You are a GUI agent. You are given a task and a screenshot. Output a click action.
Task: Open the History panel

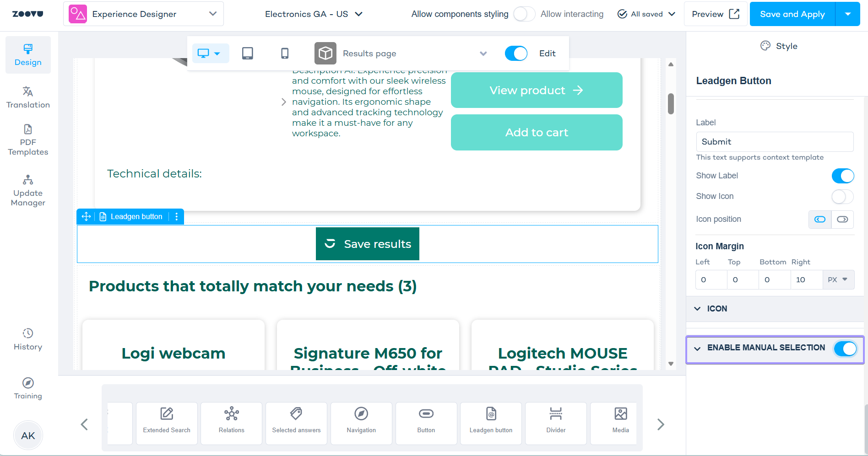point(28,339)
